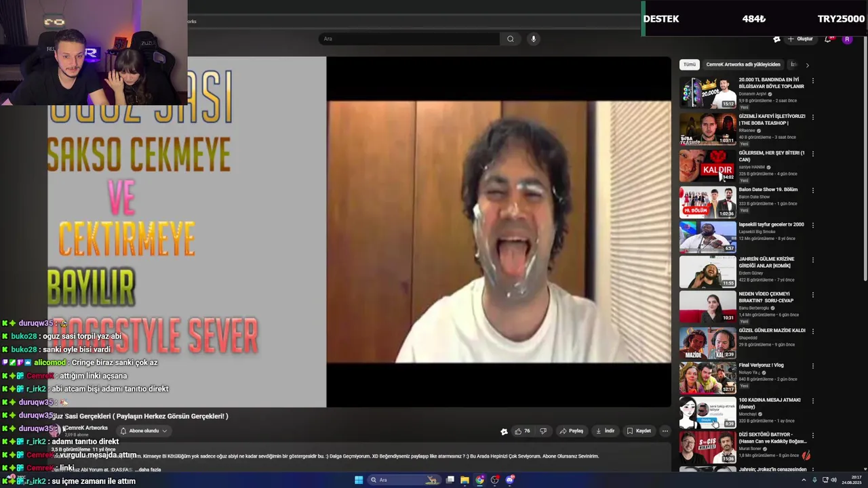Click 'Murat Soner' channel name
The width and height of the screenshot is (868, 488).
pyautogui.click(x=751, y=449)
